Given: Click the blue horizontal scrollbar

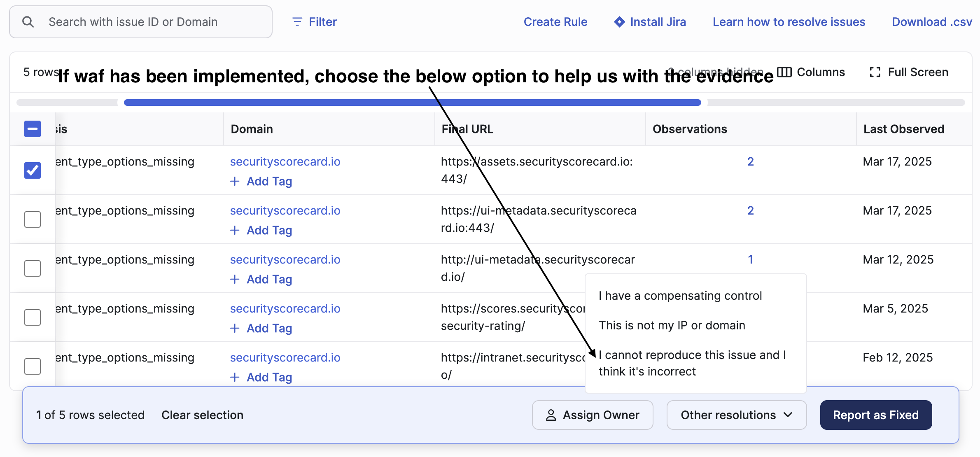Looking at the screenshot, I should click(x=412, y=103).
